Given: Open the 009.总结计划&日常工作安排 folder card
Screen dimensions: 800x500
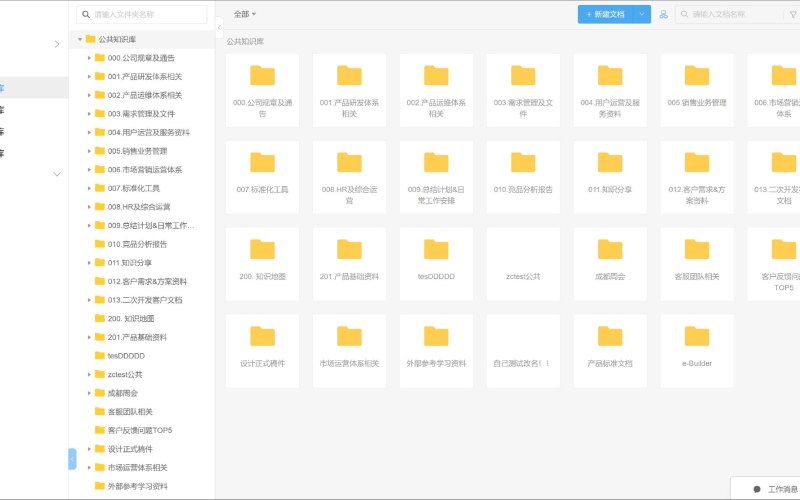Looking at the screenshot, I should coord(436,177).
